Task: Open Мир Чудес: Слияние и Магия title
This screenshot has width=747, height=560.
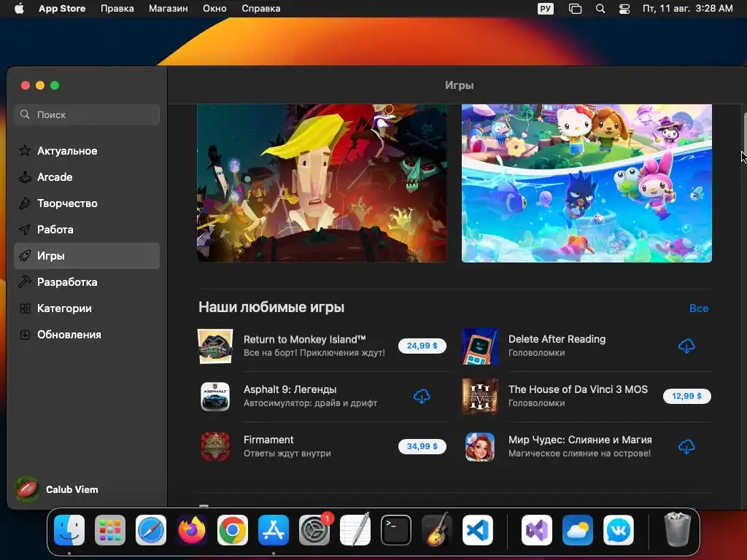Action: (x=580, y=440)
